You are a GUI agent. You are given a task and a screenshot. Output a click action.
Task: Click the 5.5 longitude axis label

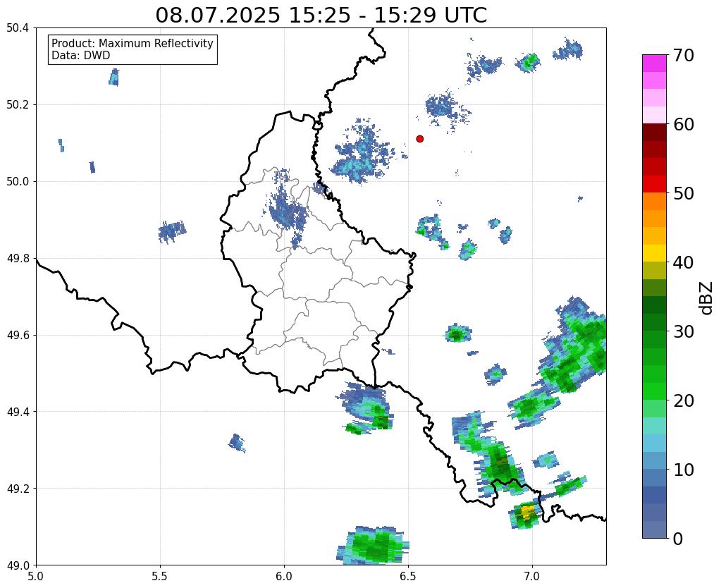tap(160, 576)
